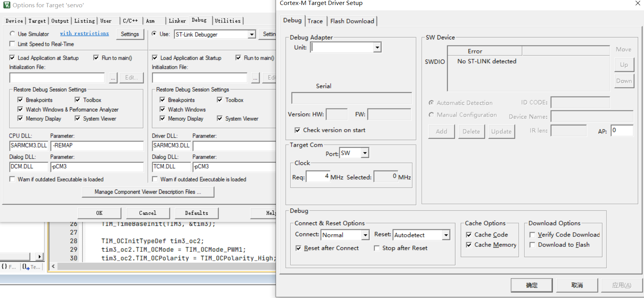Screen dimensions: 644x298
Task: Click the Keil icon in Options title bar
Action: pos(6,5)
